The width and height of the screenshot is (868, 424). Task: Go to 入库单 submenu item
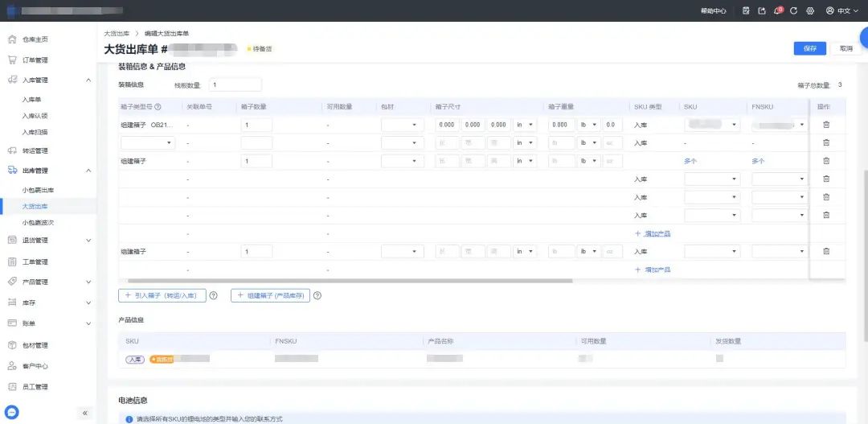click(31, 100)
